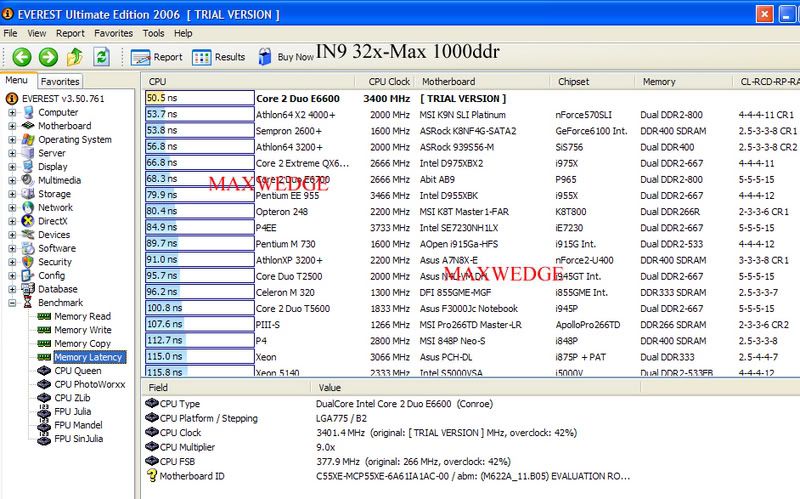Select the Storage drive icon

click(28, 194)
